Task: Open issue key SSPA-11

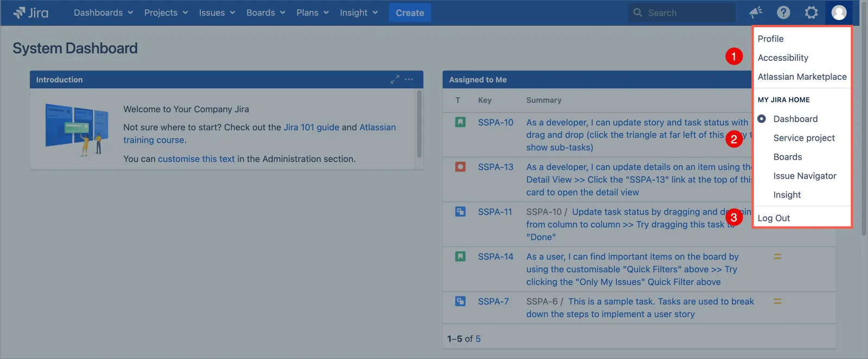Action: click(x=495, y=212)
